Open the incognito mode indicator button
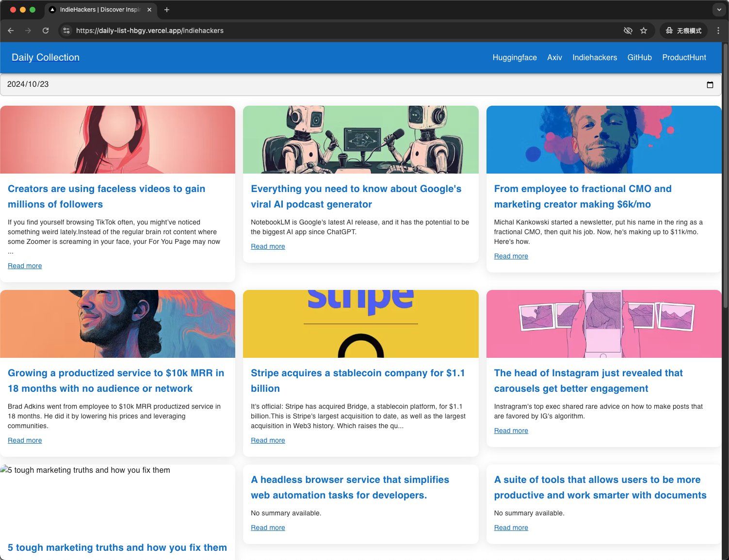The height and width of the screenshot is (560, 729). pyautogui.click(x=683, y=31)
